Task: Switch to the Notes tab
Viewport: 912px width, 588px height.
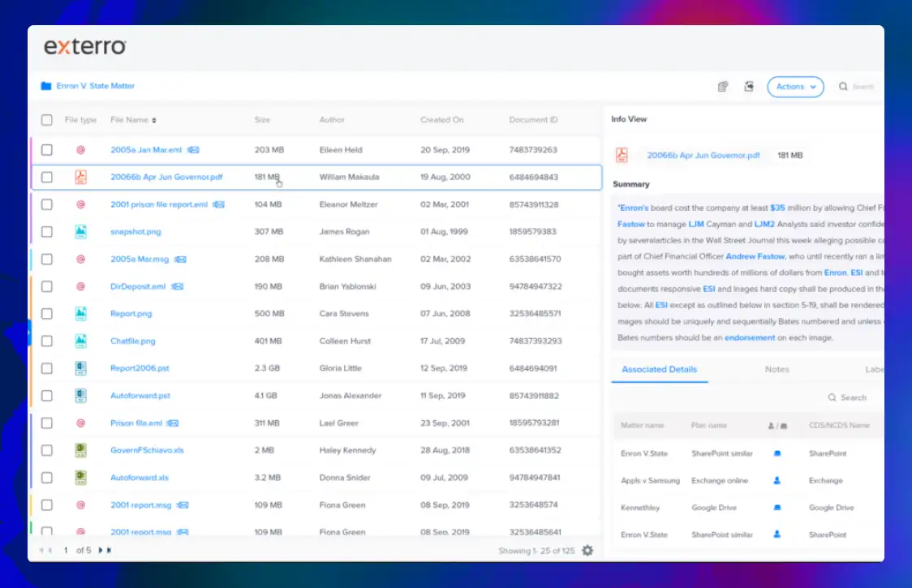Action: coord(776,369)
